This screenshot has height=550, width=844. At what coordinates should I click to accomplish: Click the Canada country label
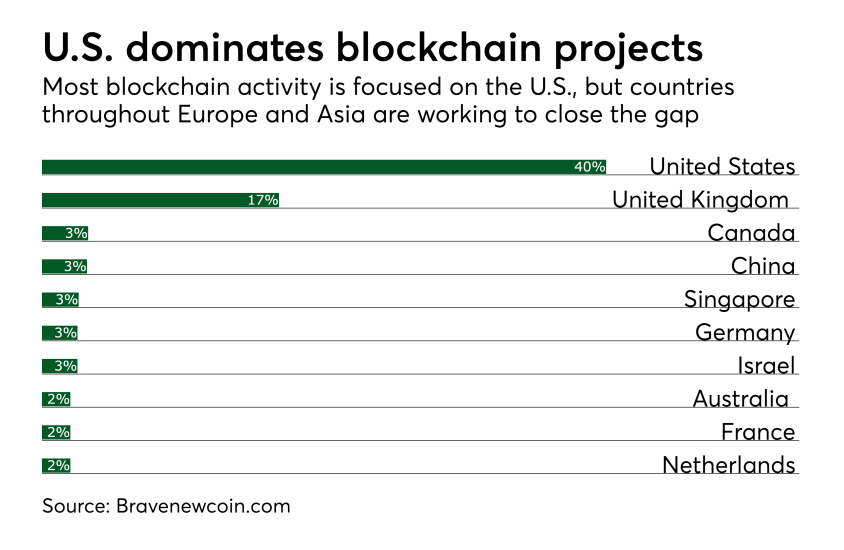point(751,233)
